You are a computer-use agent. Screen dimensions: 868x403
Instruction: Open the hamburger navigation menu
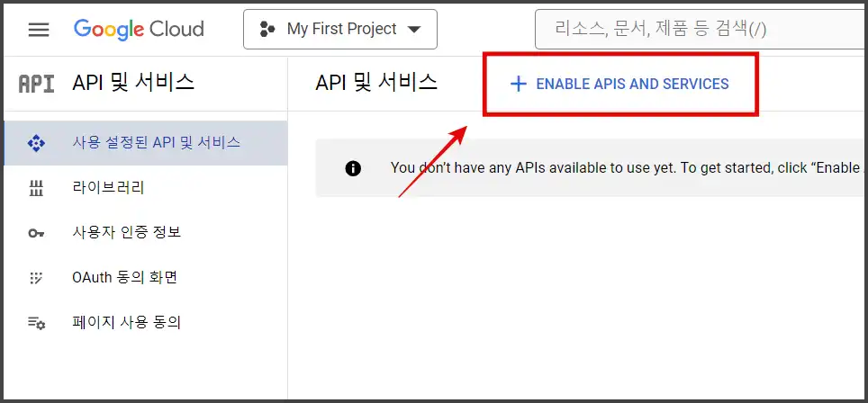(39, 30)
